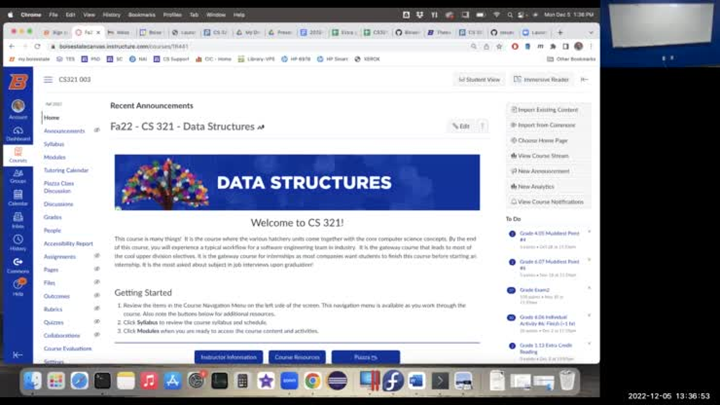The height and width of the screenshot is (405, 720).
Task: Open Account in global navigation
Action: click(18, 107)
